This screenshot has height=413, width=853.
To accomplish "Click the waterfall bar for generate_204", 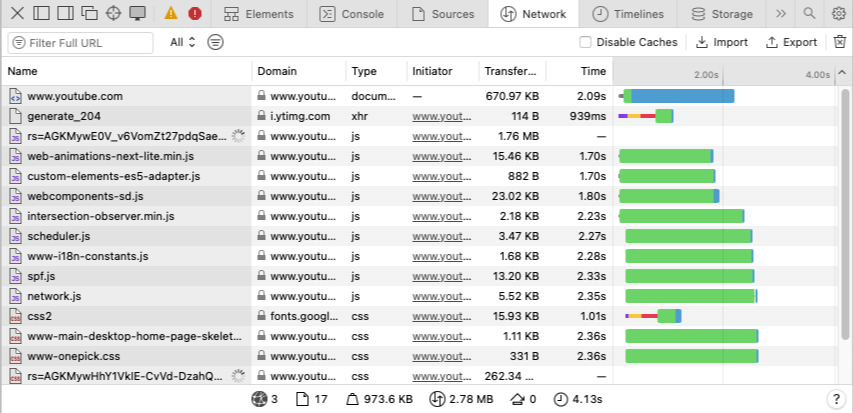I will [x=646, y=116].
